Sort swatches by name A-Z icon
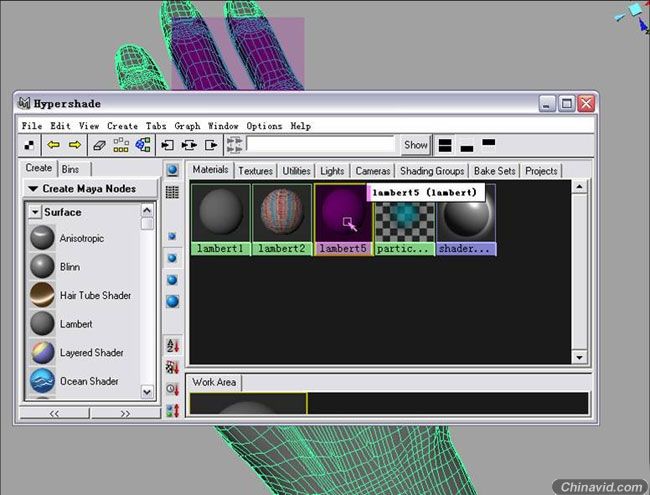 coord(172,345)
